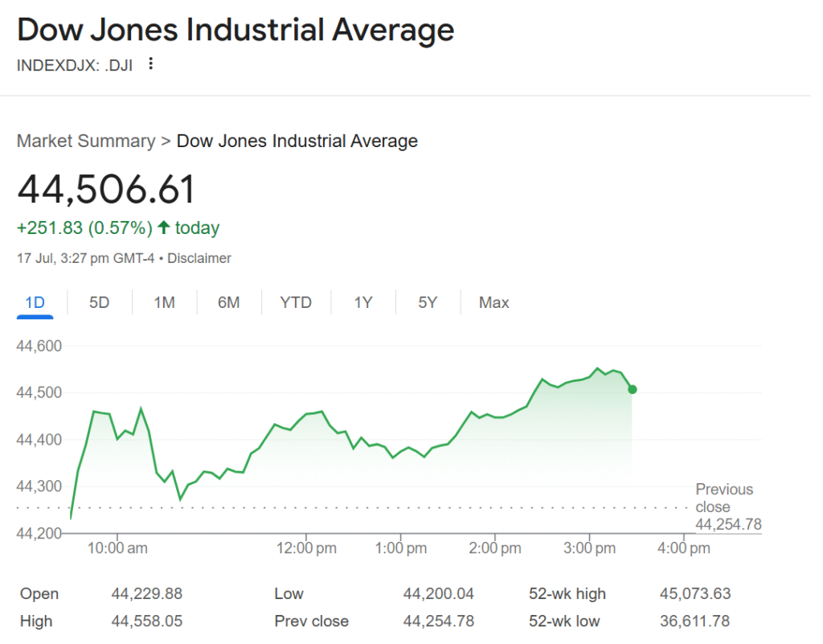Show the 1M chart range
Viewport: 823px width, 644px height.
pos(164,303)
